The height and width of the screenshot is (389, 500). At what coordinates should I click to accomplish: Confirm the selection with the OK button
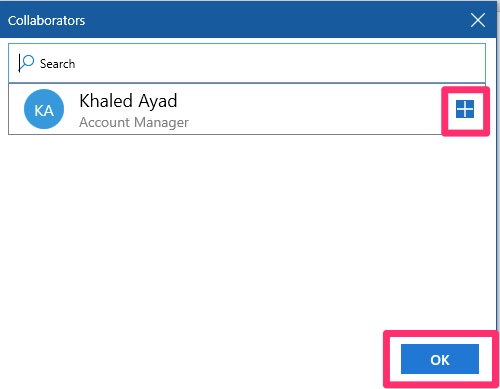pyautogui.click(x=440, y=359)
